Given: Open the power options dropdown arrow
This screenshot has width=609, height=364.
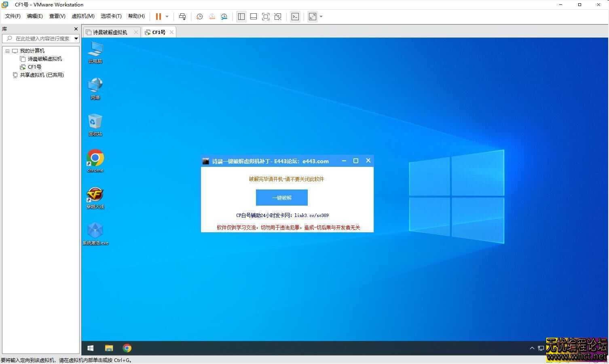Looking at the screenshot, I should pos(167,17).
